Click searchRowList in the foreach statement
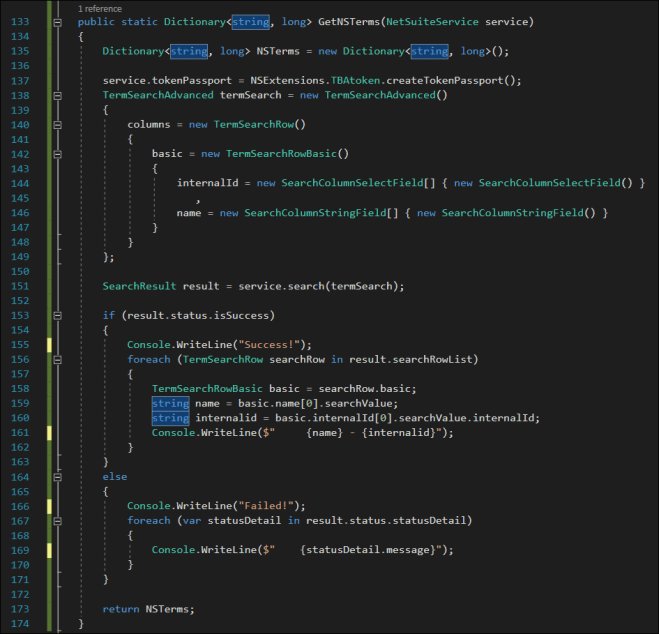Image resolution: width=659 pixels, height=634 pixels. pyautogui.click(x=432, y=360)
